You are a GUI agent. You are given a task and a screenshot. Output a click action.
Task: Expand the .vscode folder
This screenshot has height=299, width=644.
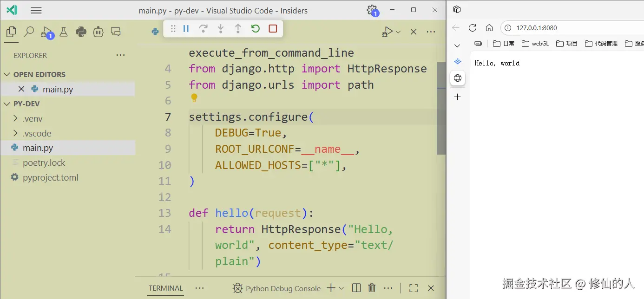(x=67, y=133)
